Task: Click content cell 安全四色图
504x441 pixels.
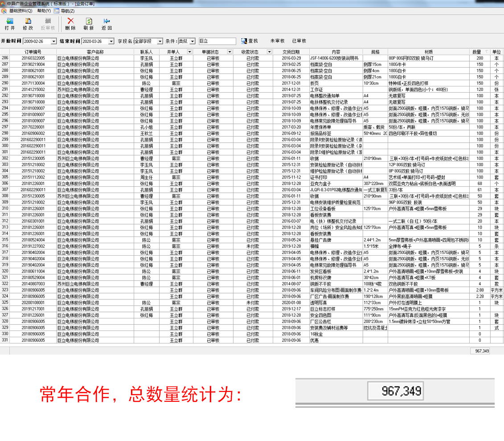Action: (x=320, y=315)
